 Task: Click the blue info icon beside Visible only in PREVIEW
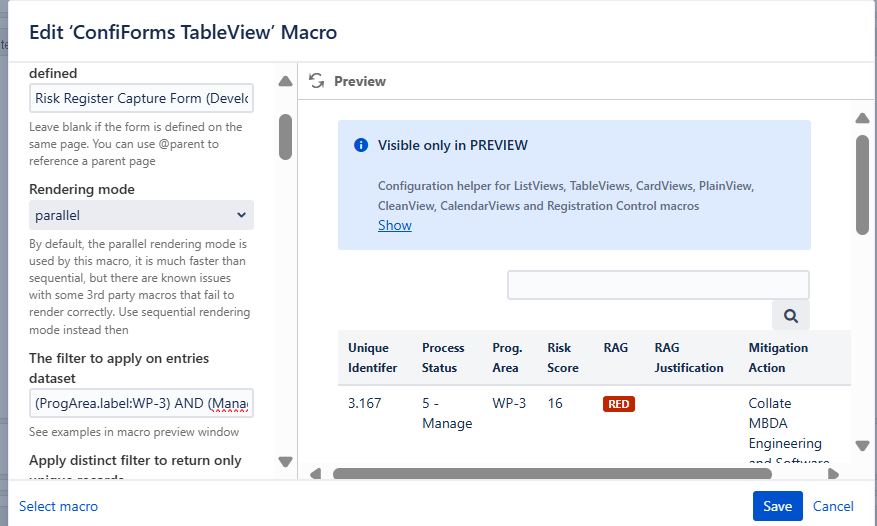tap(361, 145)
